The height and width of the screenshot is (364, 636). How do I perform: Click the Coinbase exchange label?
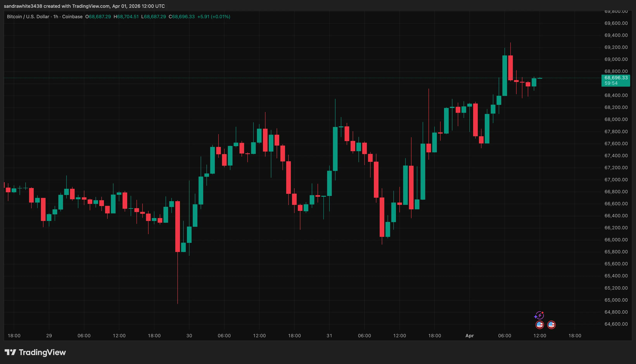pyautogui.click(x=72, y=17)
